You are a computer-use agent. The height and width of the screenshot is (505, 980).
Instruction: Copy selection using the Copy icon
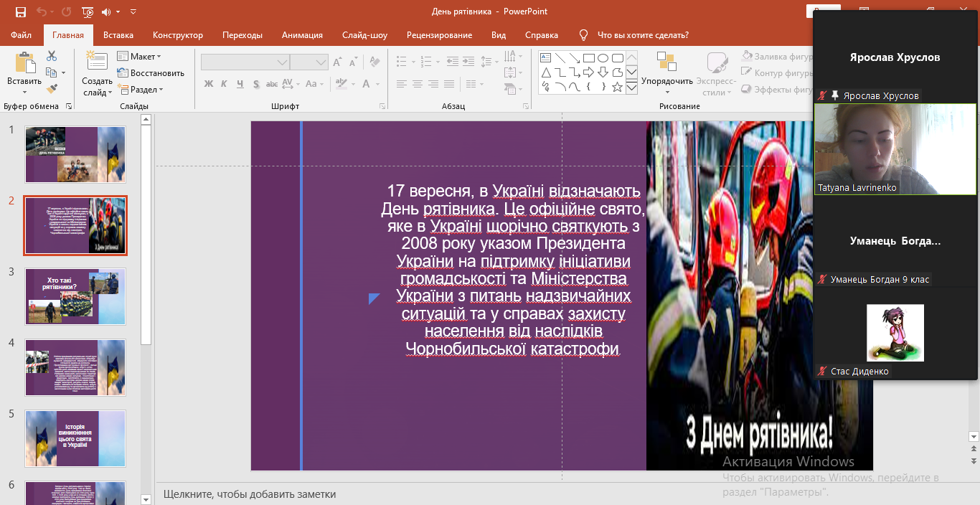(52, 72)
